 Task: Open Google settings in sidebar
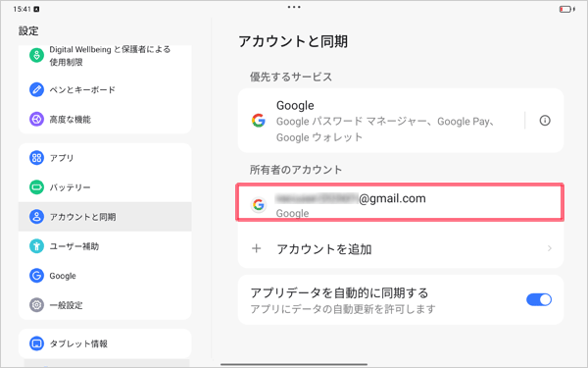(x=105, y=276)
